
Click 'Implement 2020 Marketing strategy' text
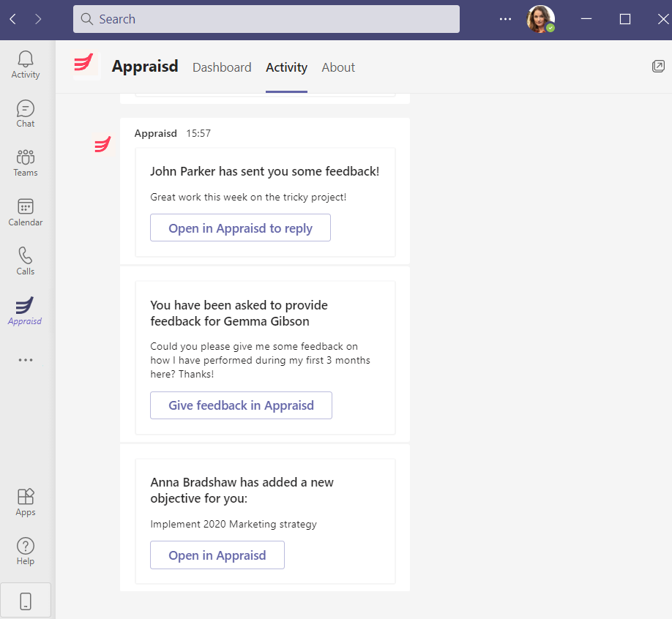click(234, 524)
